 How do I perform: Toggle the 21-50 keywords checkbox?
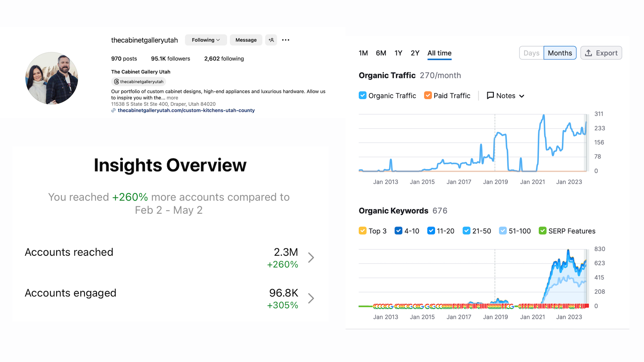click(x=467, y=231)
